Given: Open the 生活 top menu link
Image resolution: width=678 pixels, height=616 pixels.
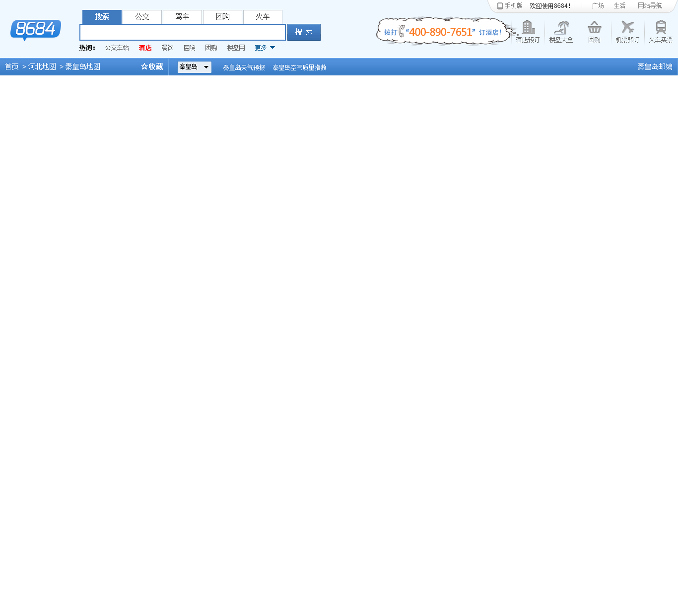Looking at the screenshot, I should pos(619,6).
